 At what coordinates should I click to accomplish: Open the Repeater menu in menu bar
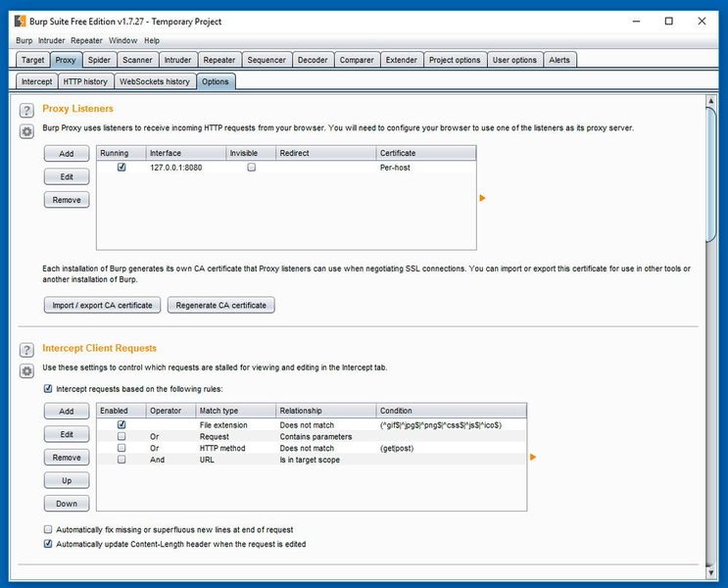click(x=86, y=40)
